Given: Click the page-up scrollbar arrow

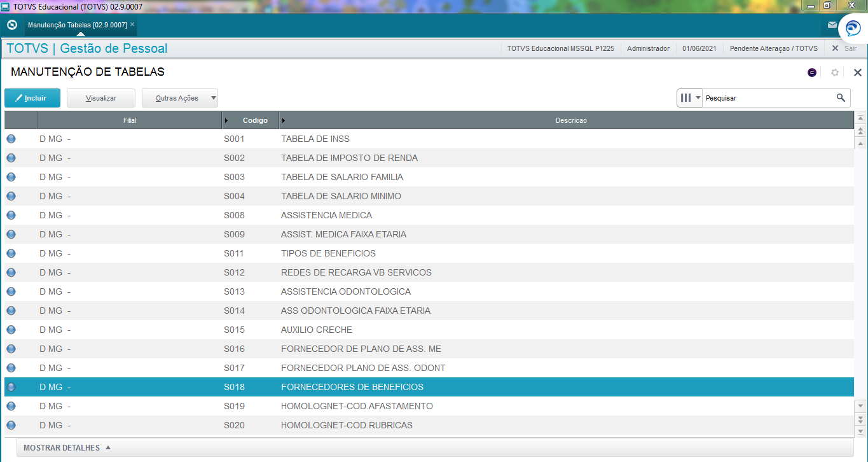Looking at the screenshot, I should pyautogui.click(x=860, y=131).
